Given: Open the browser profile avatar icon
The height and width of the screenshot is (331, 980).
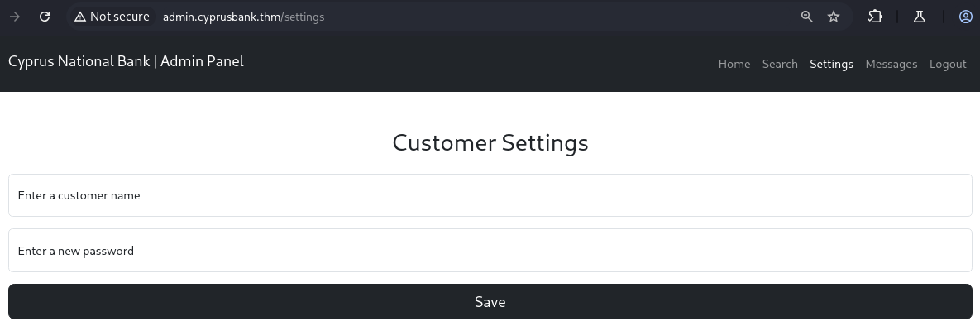Looking at the screenshot, I should pos(965,17).
